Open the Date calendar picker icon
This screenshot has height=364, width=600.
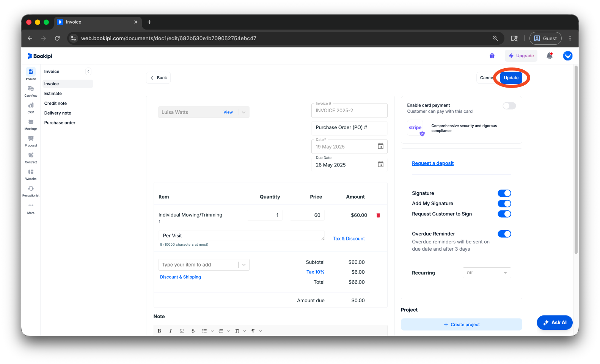click(380, 146)
